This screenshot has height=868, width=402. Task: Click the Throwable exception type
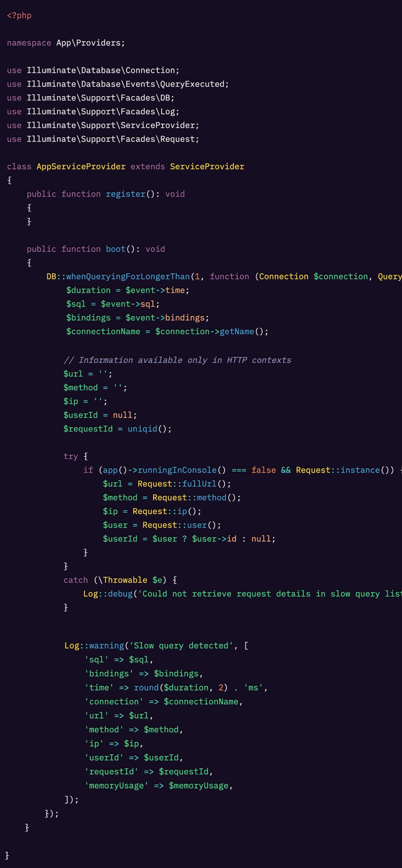[x=125, y=580]
